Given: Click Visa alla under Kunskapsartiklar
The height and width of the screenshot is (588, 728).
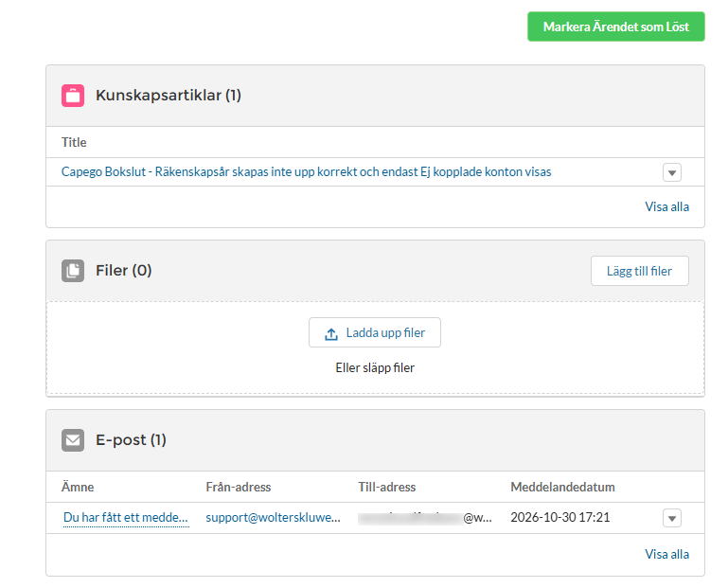Looking at the screenshot, I should tap(666, 206).
